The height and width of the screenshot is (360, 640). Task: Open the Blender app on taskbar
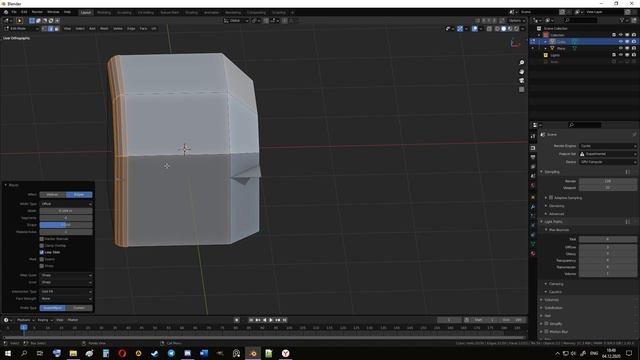tap(253, 353)
